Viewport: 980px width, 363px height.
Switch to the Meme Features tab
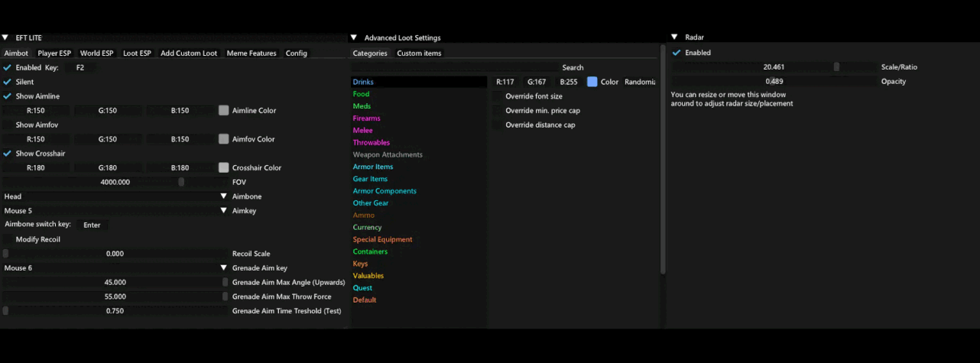(x=251, y=53)
